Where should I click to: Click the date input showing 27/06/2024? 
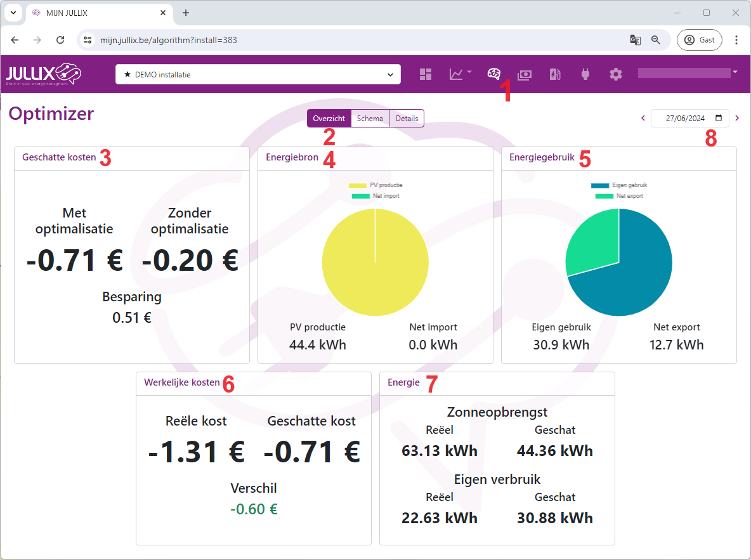coord(685,118)
